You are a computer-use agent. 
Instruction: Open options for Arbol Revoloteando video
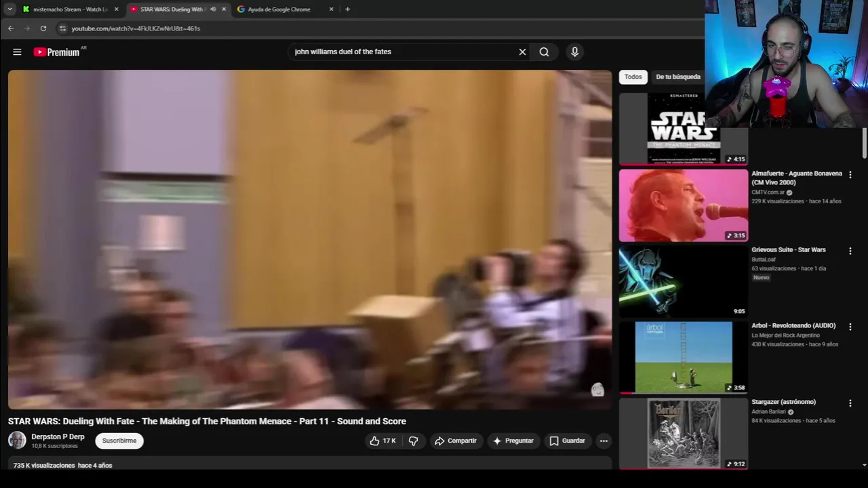pyautogui.click(x=850, y=327)
